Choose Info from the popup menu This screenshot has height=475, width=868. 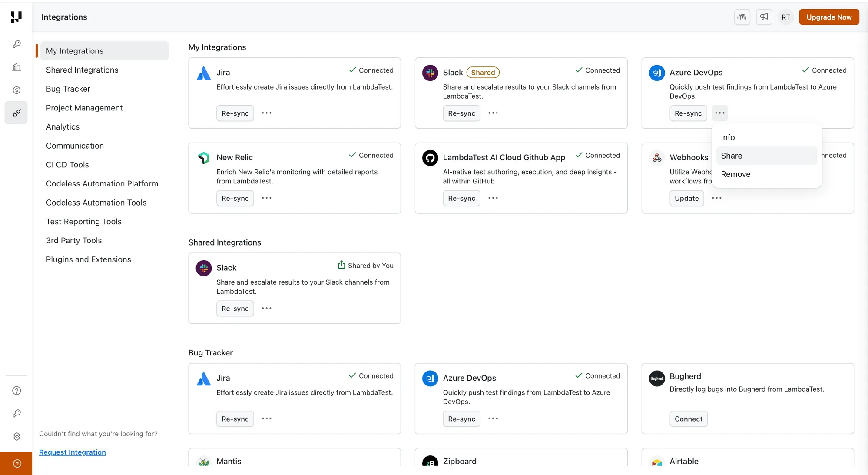pyautogui.click(x=767, y=137)
